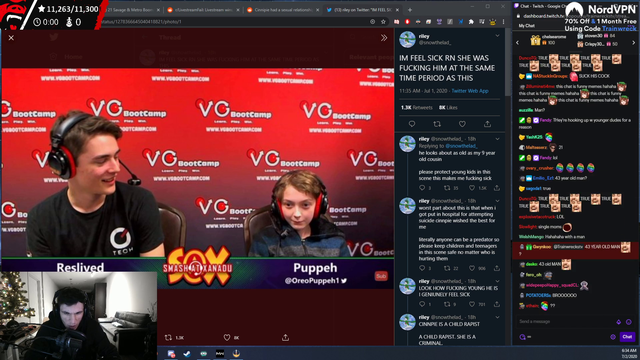Open the anchor-icon app on the taskbar

coord(236,354)
